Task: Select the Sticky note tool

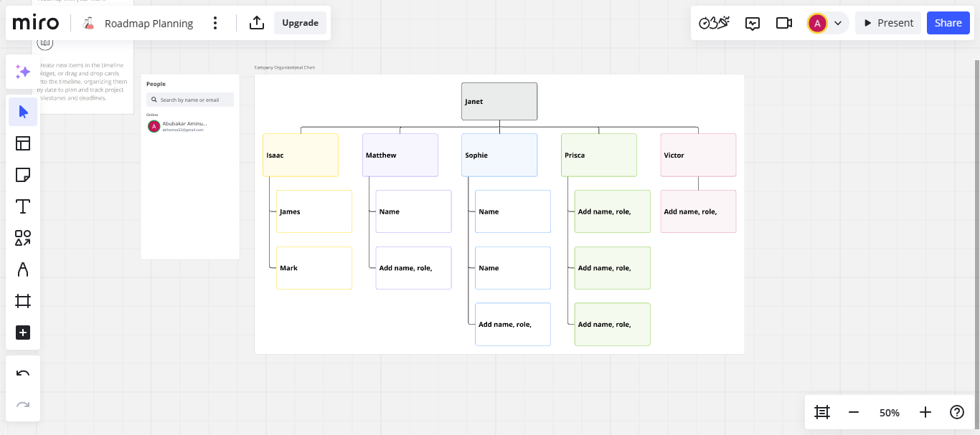Action: pos(23,175)
